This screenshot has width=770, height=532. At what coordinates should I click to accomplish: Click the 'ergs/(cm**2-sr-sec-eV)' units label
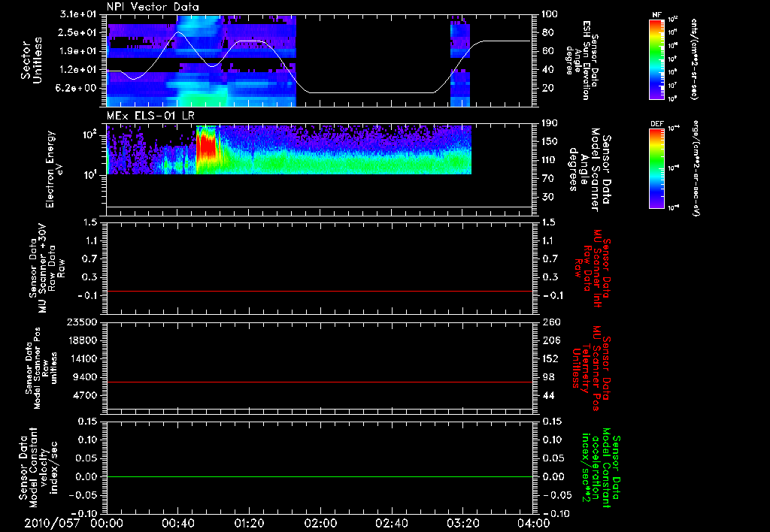(696, 168)
